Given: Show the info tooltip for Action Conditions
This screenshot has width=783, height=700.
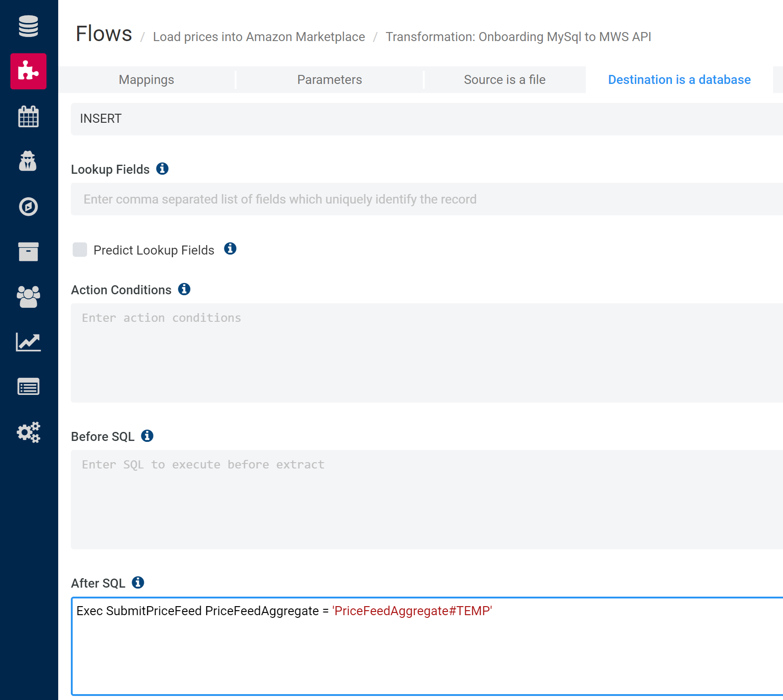Looking at the screenshot, I should tap(184, 289).
